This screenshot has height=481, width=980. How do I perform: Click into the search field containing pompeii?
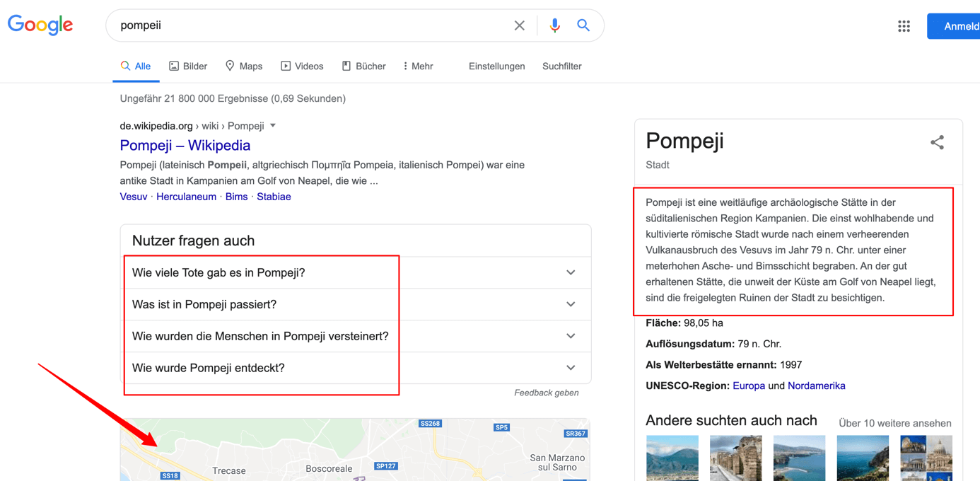click(311, 25)
